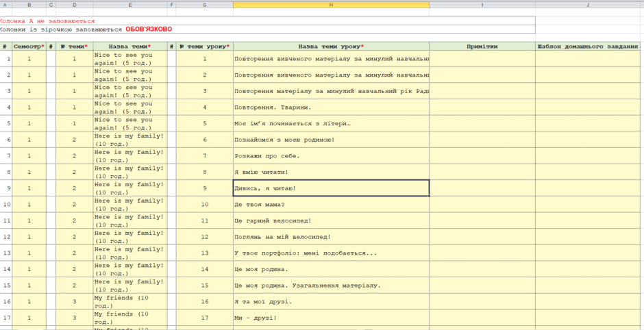The height and width of the screenshot is (330, 644).
Task: Click the 'Примітки' header cell
Action: pyautogui.click(x=482, y=47)
